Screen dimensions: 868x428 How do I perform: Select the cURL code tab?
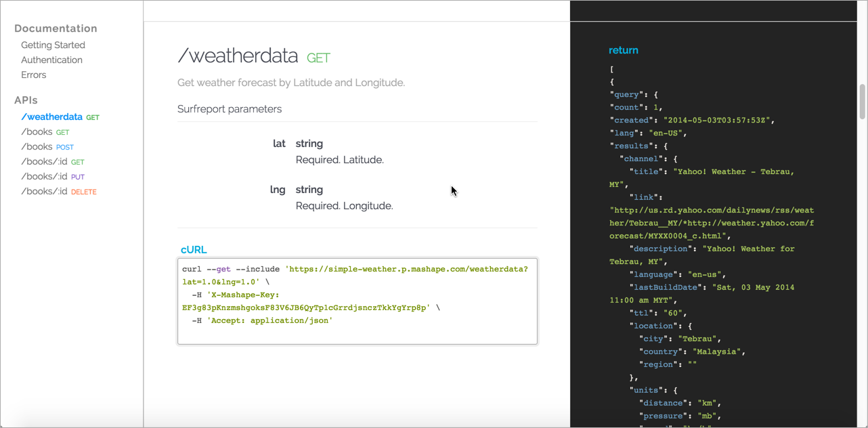pos(194,250)
